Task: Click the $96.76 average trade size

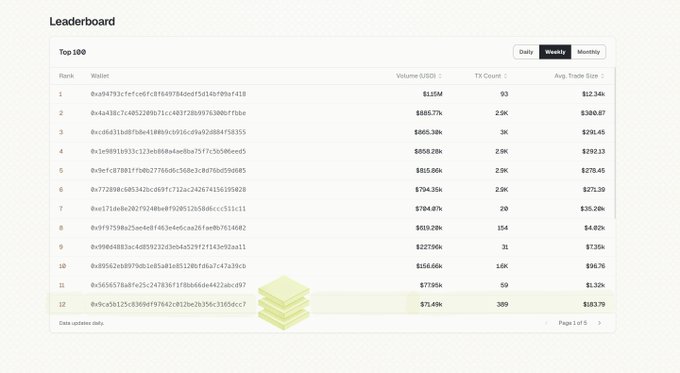Action: (x=595, y=266)
